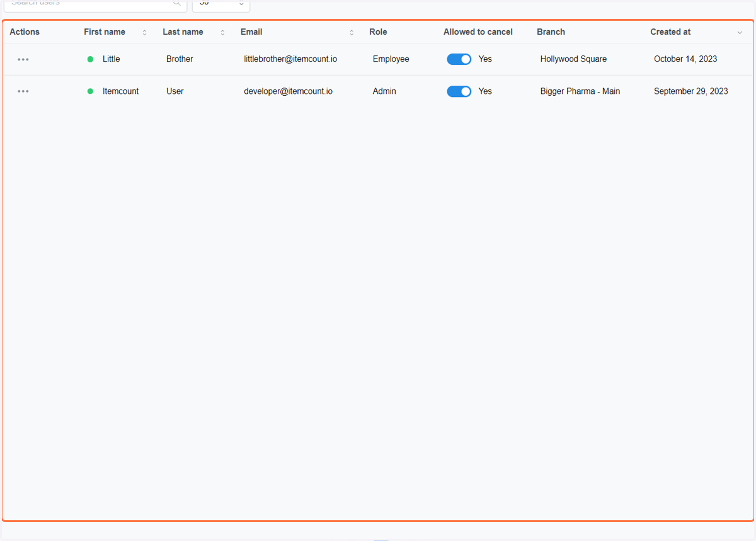Click the Allowed to cancel header
The height and width of the screenshot is (541, 756).
(x=478, y=32)
